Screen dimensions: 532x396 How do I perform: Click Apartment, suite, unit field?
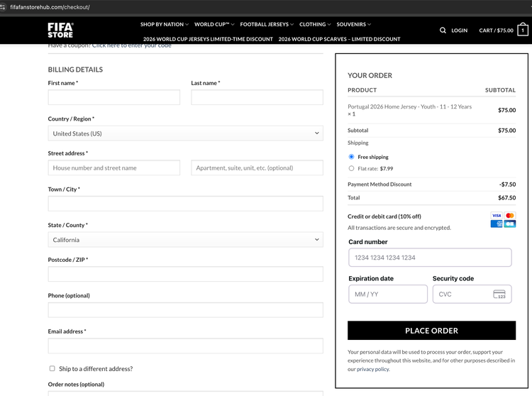pos(257,168)
